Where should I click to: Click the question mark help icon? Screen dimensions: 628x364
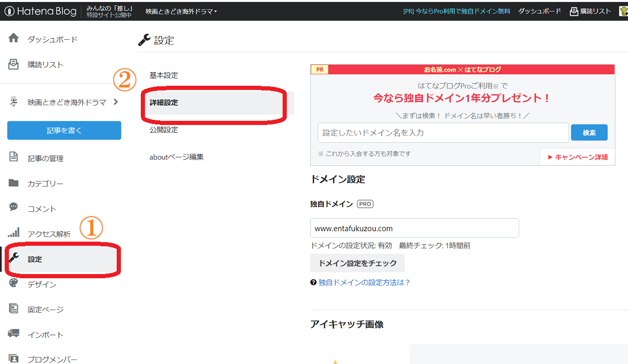pos(313,282)
